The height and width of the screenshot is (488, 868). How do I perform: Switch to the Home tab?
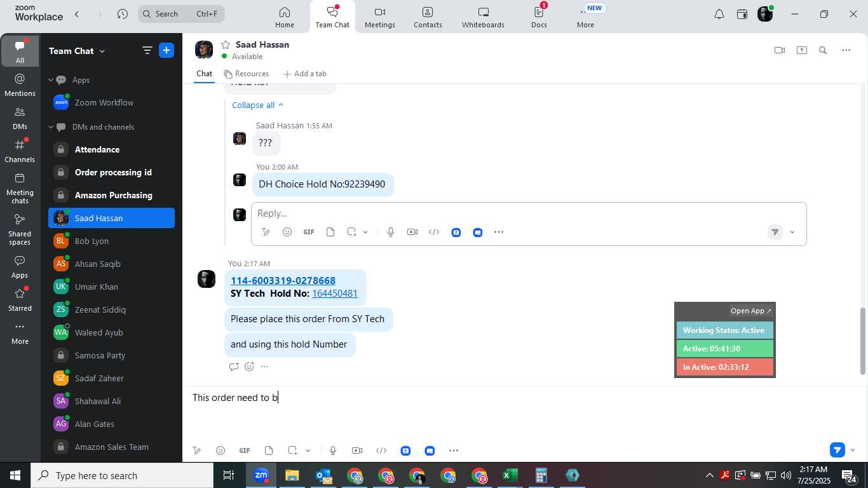285,17
